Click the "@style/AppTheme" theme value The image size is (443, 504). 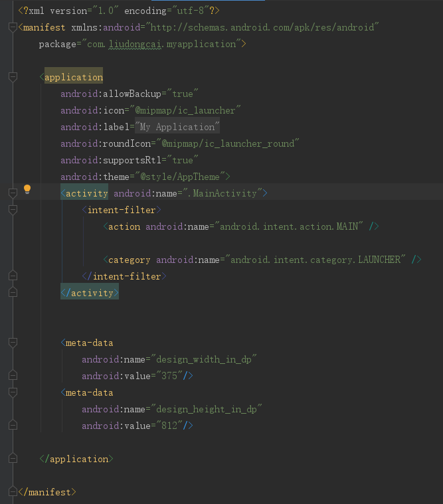coord(180,177)
